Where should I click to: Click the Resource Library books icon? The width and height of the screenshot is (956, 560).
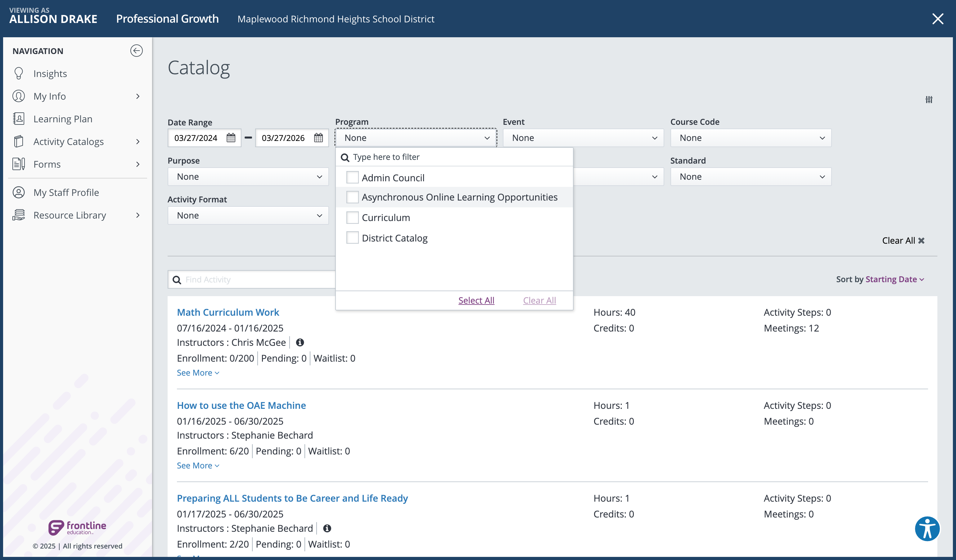pyautogui.click(x=19, y=215)
